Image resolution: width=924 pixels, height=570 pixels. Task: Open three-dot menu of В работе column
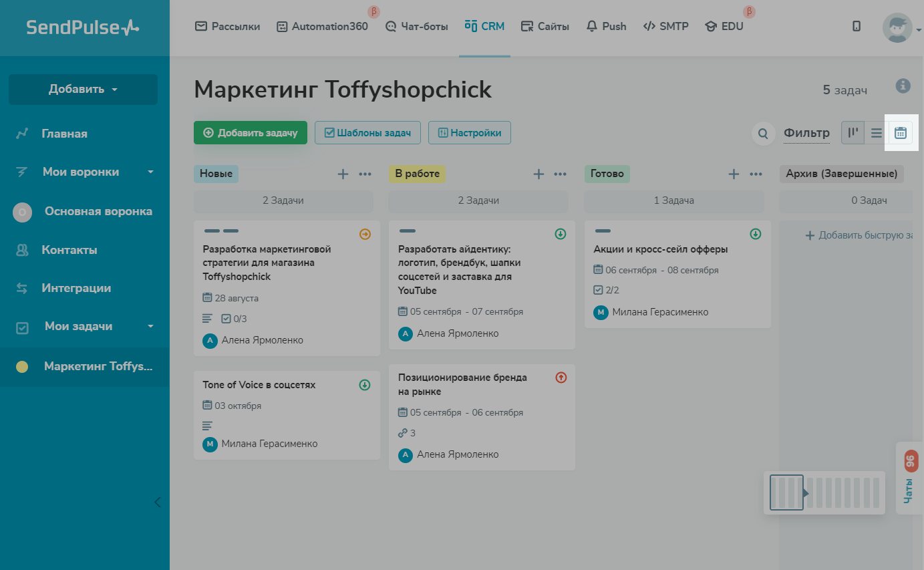pos(560,174)
